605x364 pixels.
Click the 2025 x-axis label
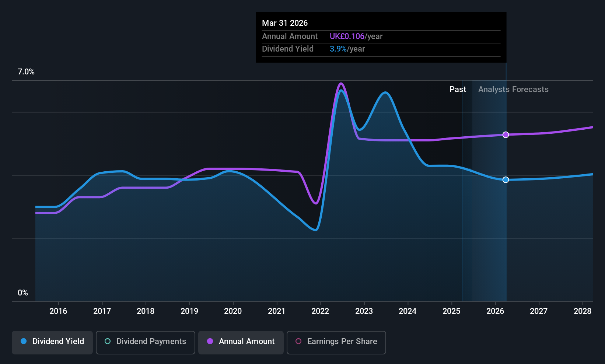[x=451, y=311]
